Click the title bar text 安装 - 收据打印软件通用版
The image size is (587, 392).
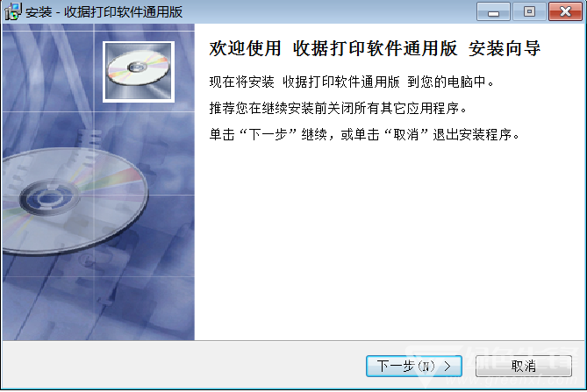tap(104, 12)
